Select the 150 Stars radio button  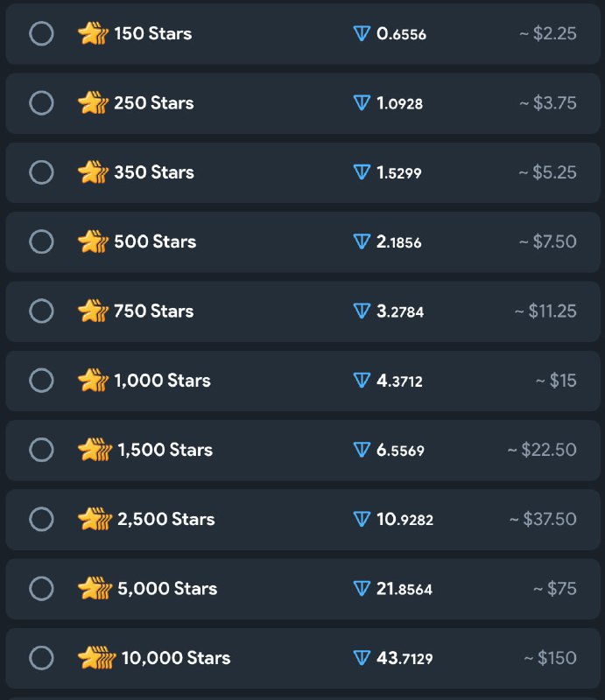(41, 33)
